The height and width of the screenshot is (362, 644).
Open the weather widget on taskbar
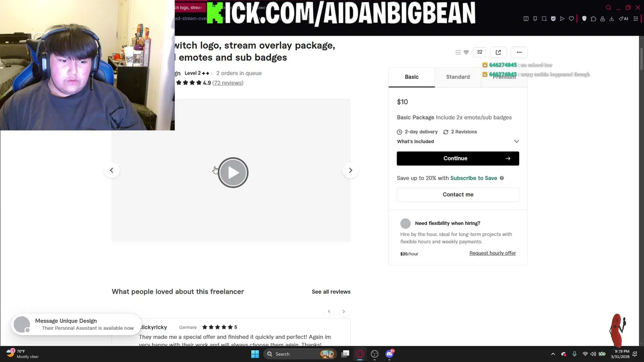23,354
